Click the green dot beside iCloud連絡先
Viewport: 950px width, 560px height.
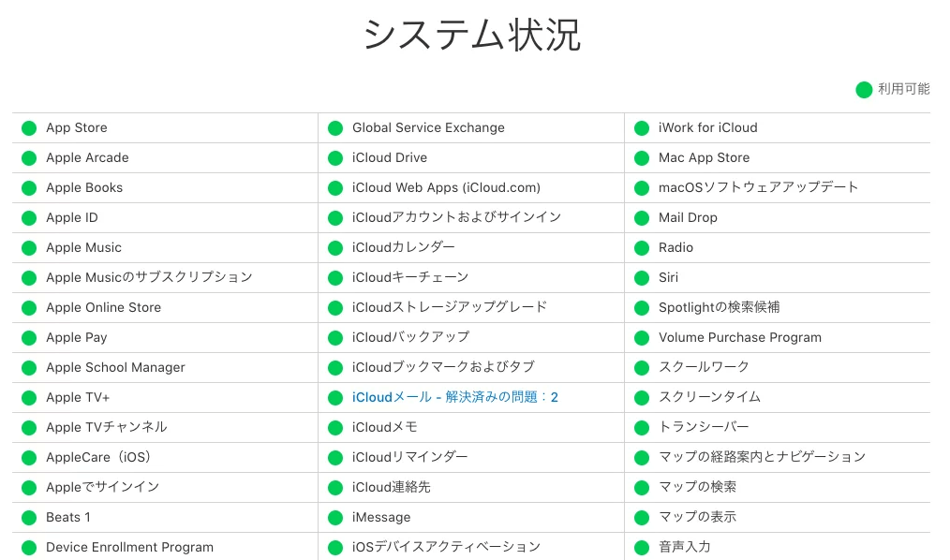tap(335, 487)
